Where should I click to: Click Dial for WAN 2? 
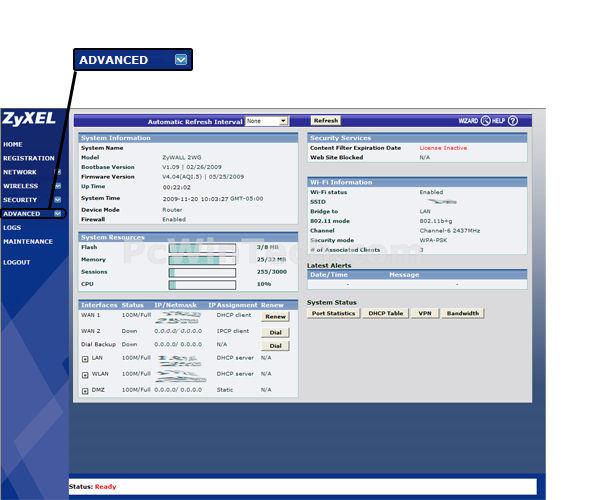(276, 332)
